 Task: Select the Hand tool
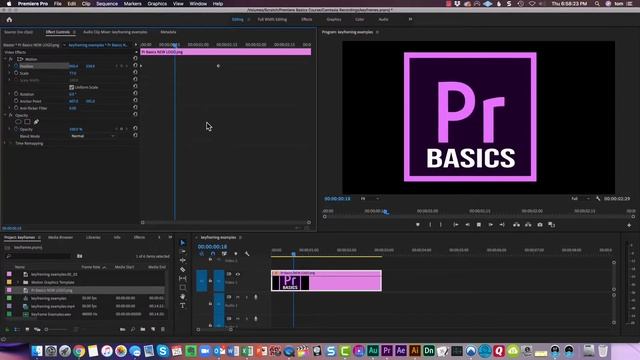[182, 297]
